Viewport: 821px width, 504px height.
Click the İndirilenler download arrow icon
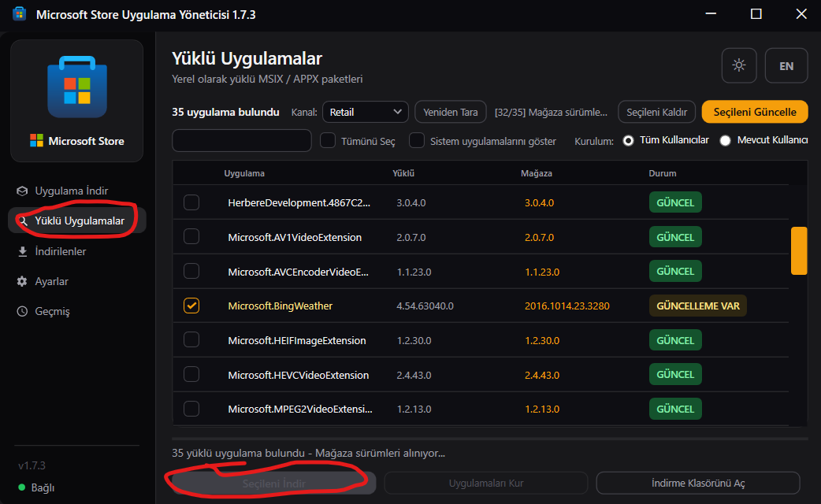(22, 252)
